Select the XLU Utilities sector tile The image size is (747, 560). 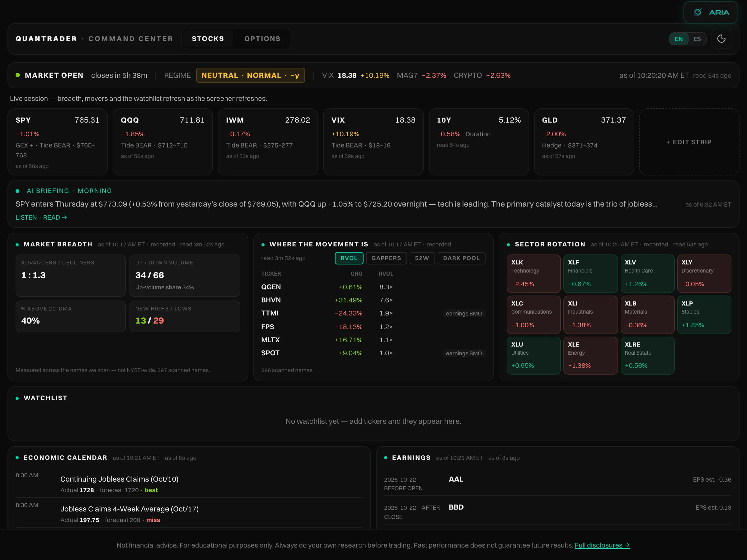click(533, 356)
